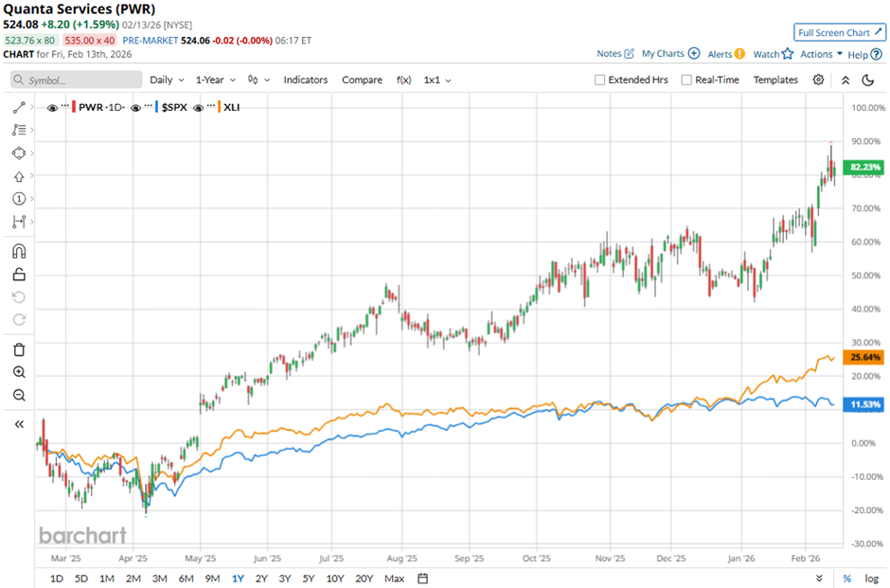The height and width of the screenshot is (588, 890).
Task: Activate the magnet snap tool
Action: [x=19, y=252]
